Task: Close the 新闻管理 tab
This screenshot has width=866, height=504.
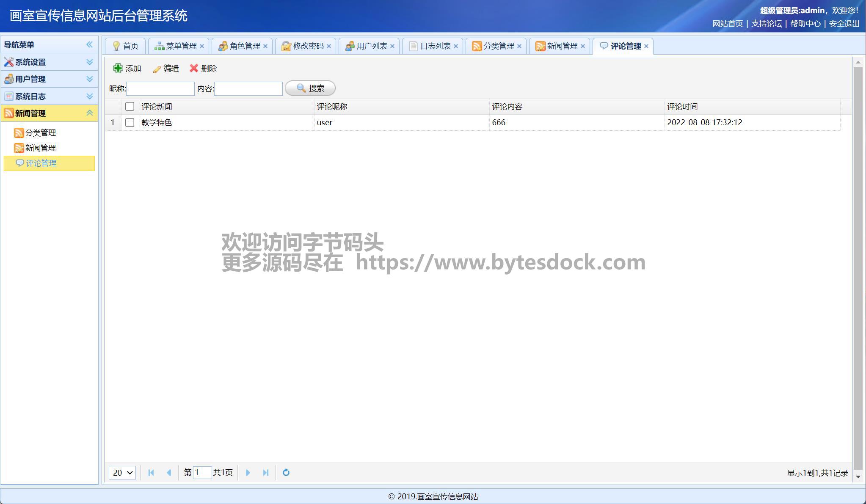Action: (x=583, y=46)
